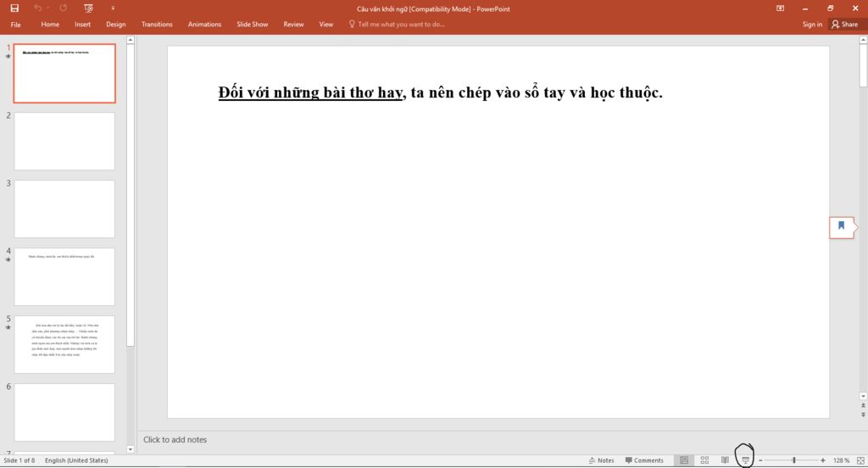Select slide 1 thumbnail

pyautogui.click(x=64, y=74)
